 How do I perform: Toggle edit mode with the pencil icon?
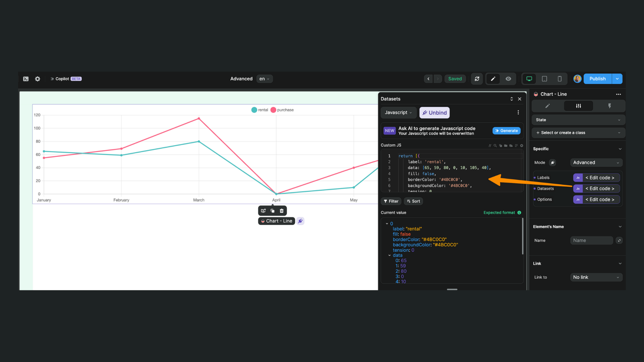coord(493,79)
